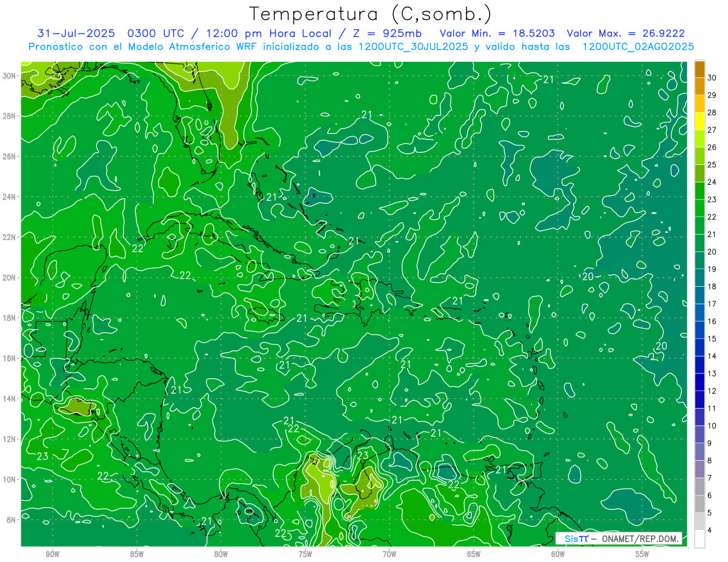Click the color scale label 16
The image size is (728, 562).
(712, 321)
